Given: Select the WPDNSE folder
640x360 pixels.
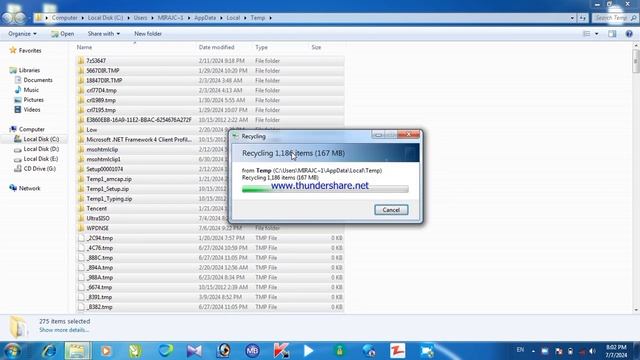Looking at the screenshot, I should click(x=97, y=228).
